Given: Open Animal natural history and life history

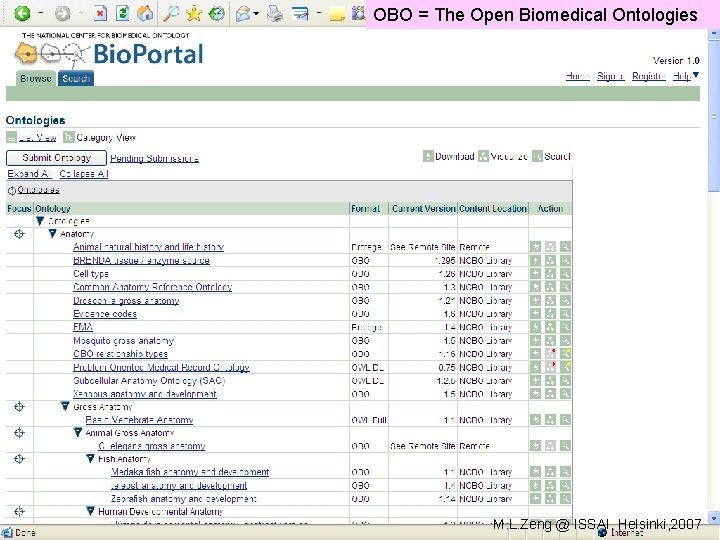Looking at the screenshot, I should (x=148, y=247).
